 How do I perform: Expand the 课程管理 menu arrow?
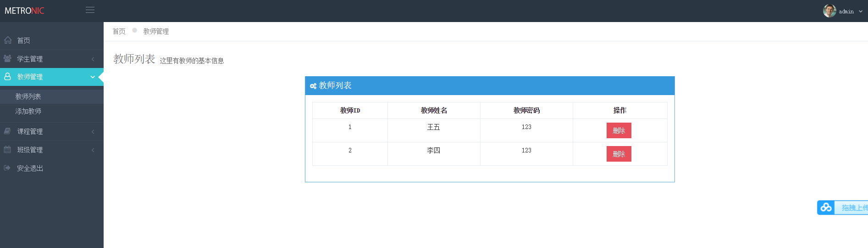click(x=93, y=132)
